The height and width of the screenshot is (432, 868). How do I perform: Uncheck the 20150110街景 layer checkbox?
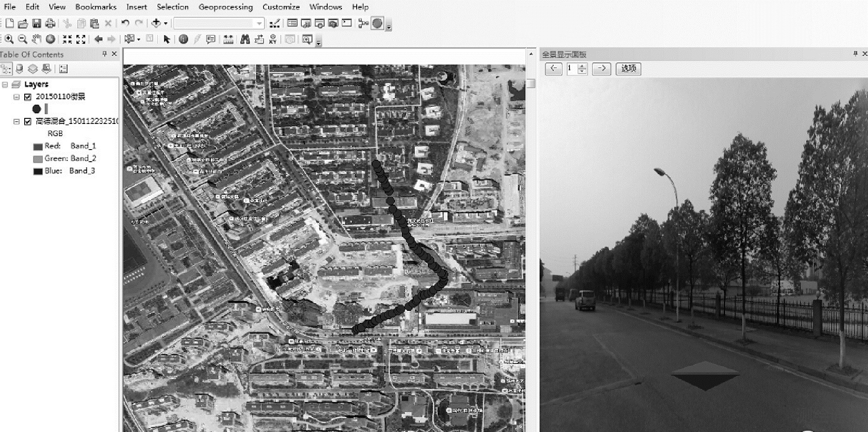pyautogui.click(x=27, y=97)
